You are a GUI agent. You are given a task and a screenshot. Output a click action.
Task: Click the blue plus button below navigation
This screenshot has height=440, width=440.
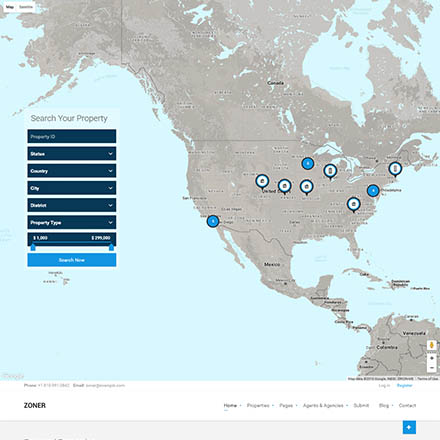coord(409,427)
